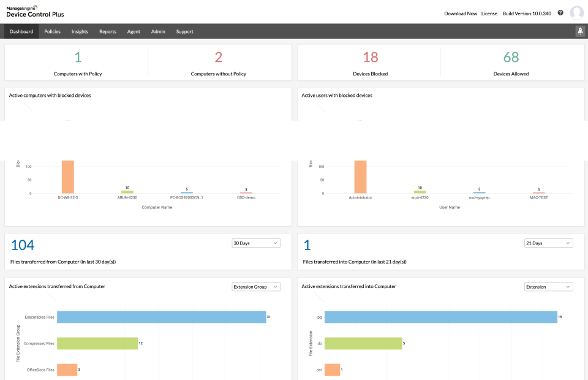Open the help question-mark icon
Viewport: 588px width, 380px height.
pyautogui.click(x=560, y=12)
